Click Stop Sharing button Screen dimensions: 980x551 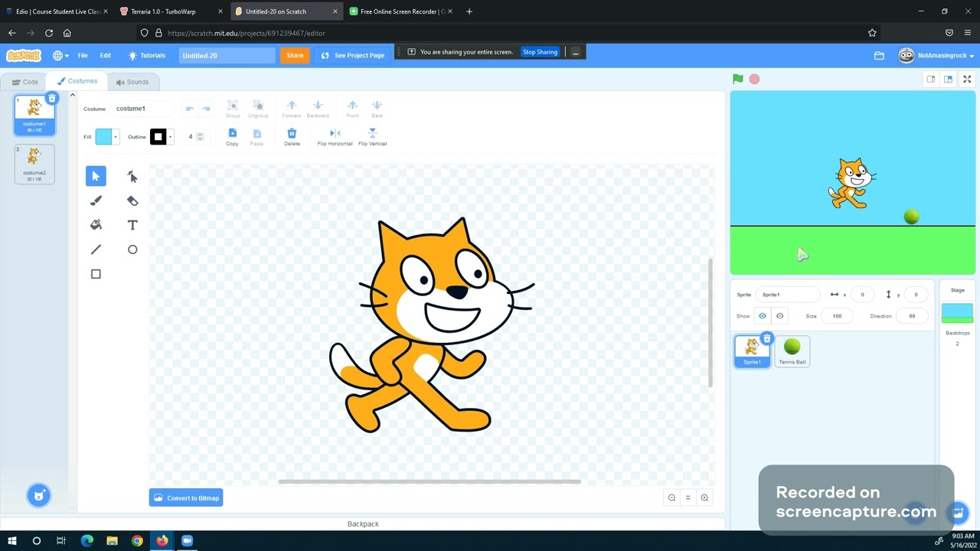point(540,52)
